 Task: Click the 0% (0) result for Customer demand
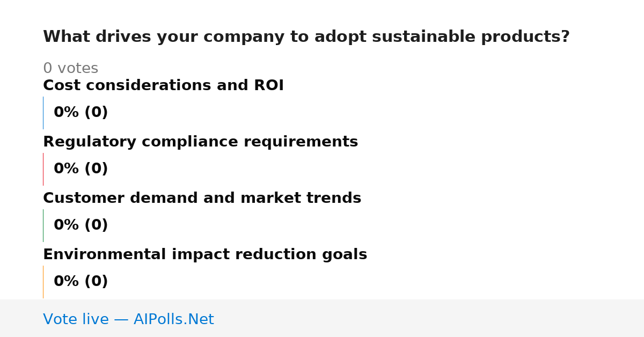(80, 225)
